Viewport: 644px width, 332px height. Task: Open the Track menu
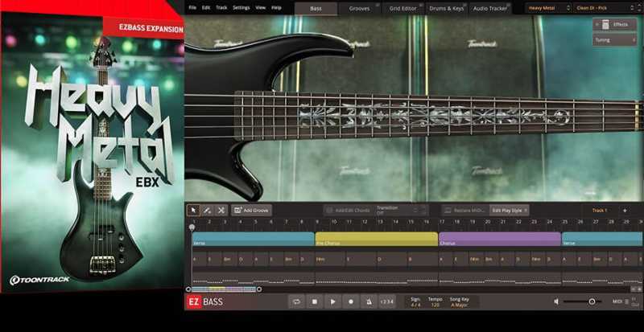pos(221,8)
